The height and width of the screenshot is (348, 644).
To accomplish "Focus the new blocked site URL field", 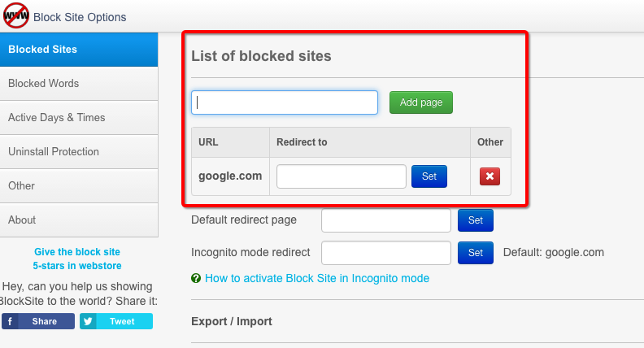I will point(285,102).
